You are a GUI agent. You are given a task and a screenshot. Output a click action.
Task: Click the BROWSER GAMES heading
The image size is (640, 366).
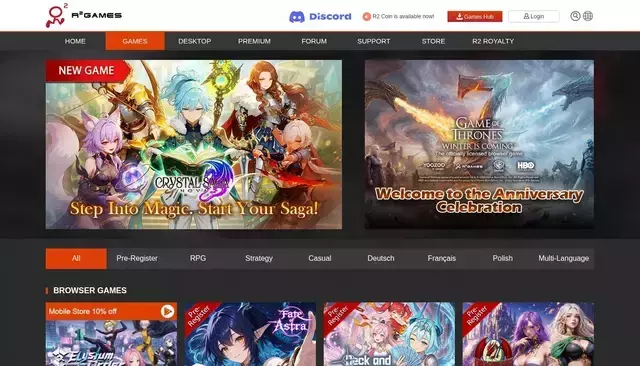(90, 291)
